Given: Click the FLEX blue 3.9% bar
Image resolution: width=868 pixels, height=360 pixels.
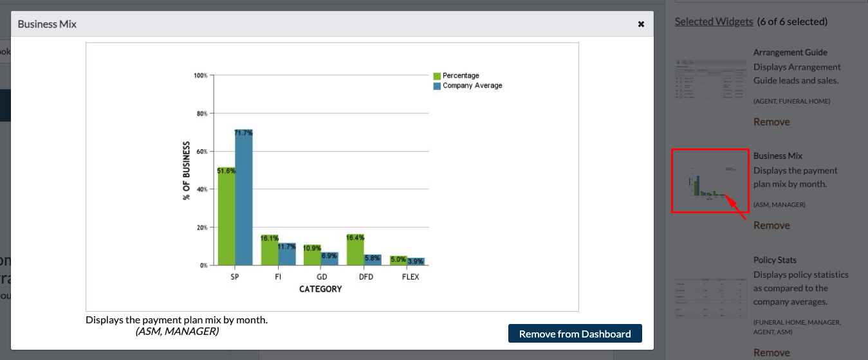Looking at the screenshot, I should point(416,262).
